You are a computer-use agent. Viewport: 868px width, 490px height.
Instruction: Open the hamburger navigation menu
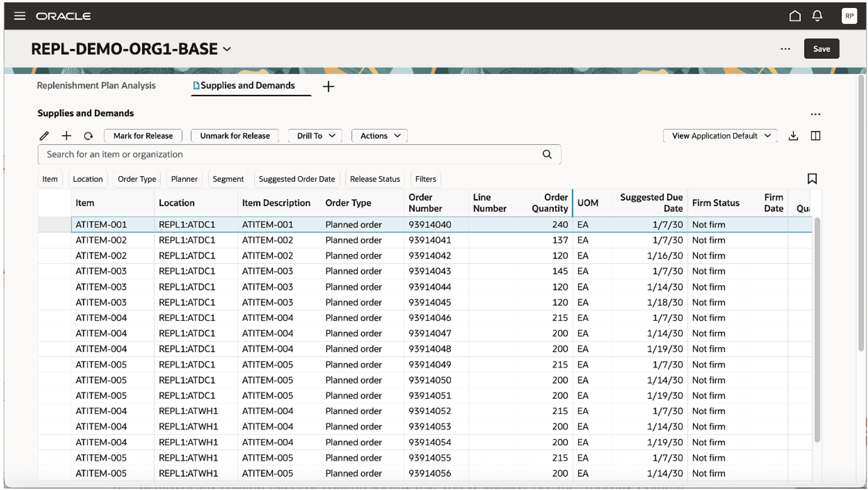pos(19,16)
